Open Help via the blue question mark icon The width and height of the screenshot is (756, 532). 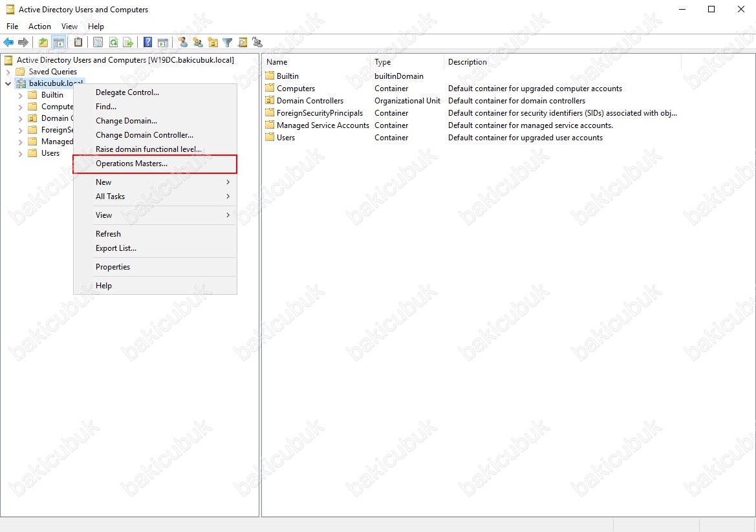point(148,43)
